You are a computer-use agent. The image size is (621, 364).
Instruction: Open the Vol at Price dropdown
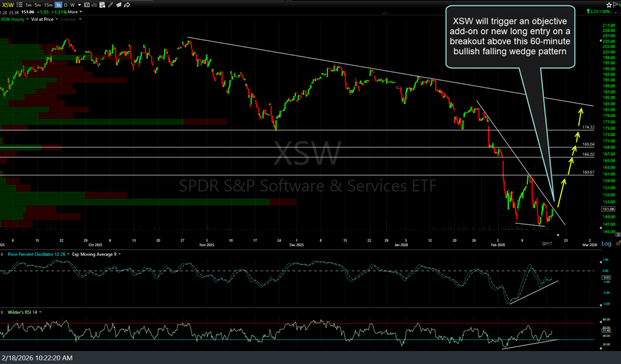point(56,19)
